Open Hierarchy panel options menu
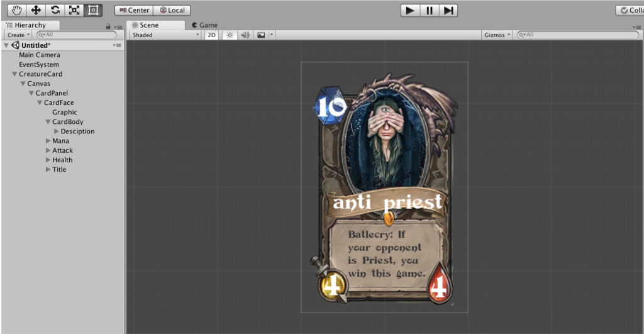 tap(118, 26)
